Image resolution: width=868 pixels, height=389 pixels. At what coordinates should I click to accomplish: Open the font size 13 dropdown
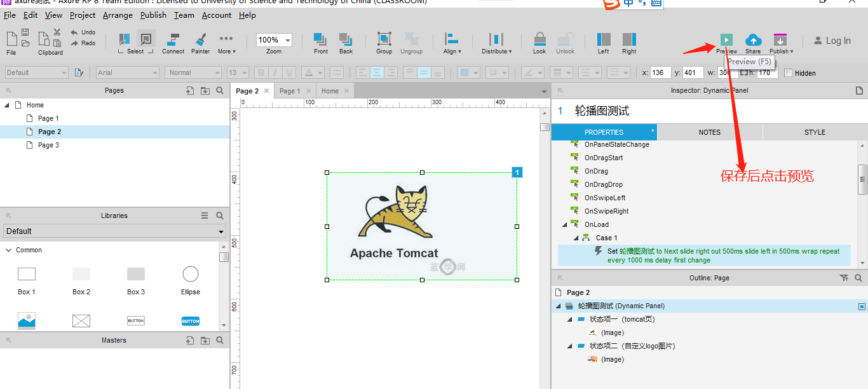(238, 72)
